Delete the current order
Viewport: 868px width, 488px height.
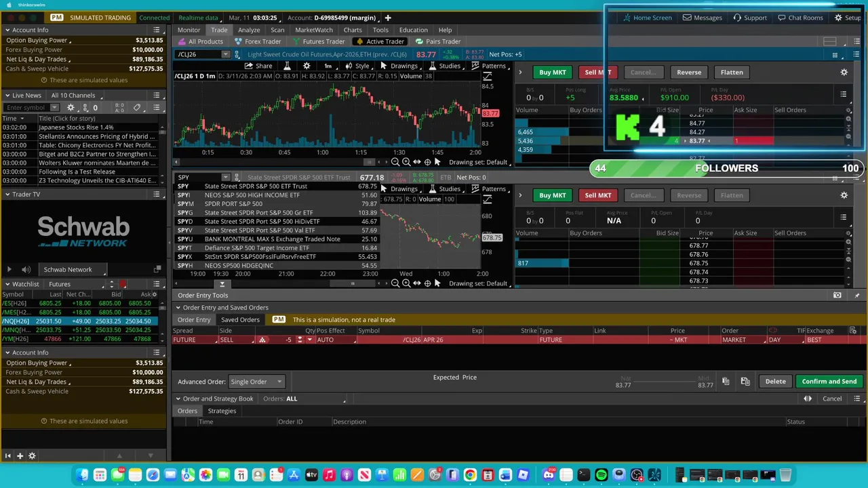pyautogui.click(x=775, y=382)
